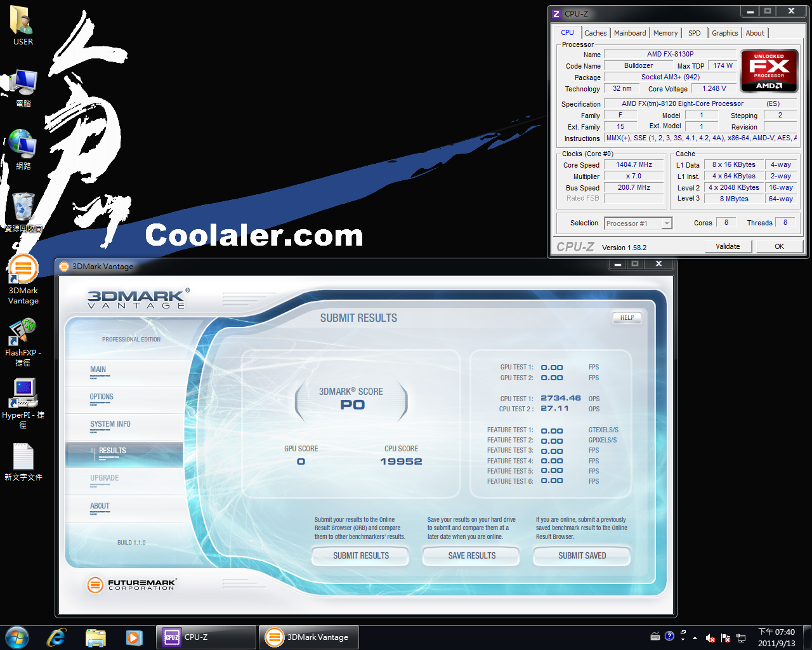This screenshot has width=812, height=650.
Task: Open Windows Explorer from taskbar
Action: click(x=96, y=637)
